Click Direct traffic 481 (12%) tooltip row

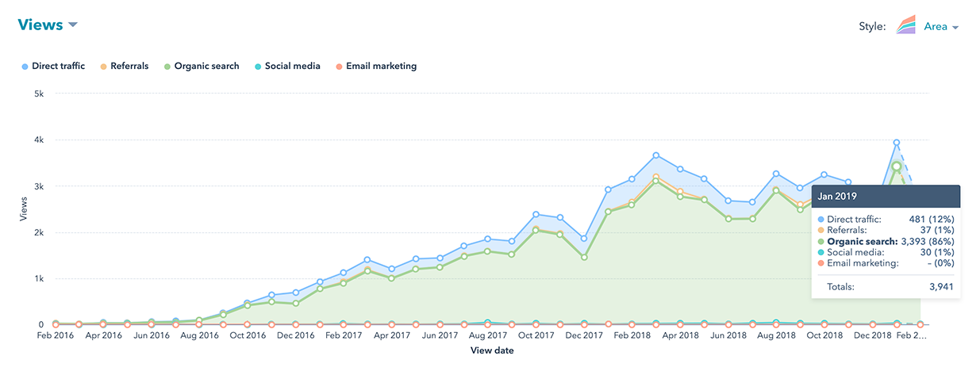[x=886, y=219]
